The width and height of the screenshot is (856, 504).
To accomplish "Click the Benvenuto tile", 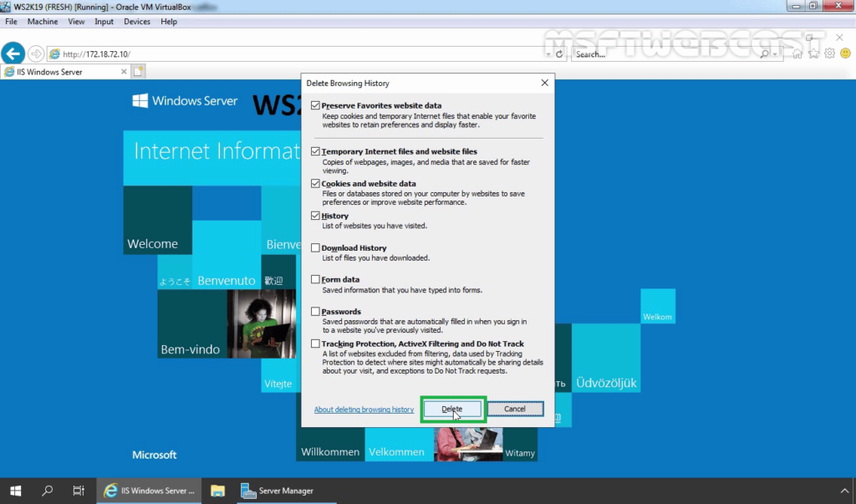I will click(x=227, y=254).
